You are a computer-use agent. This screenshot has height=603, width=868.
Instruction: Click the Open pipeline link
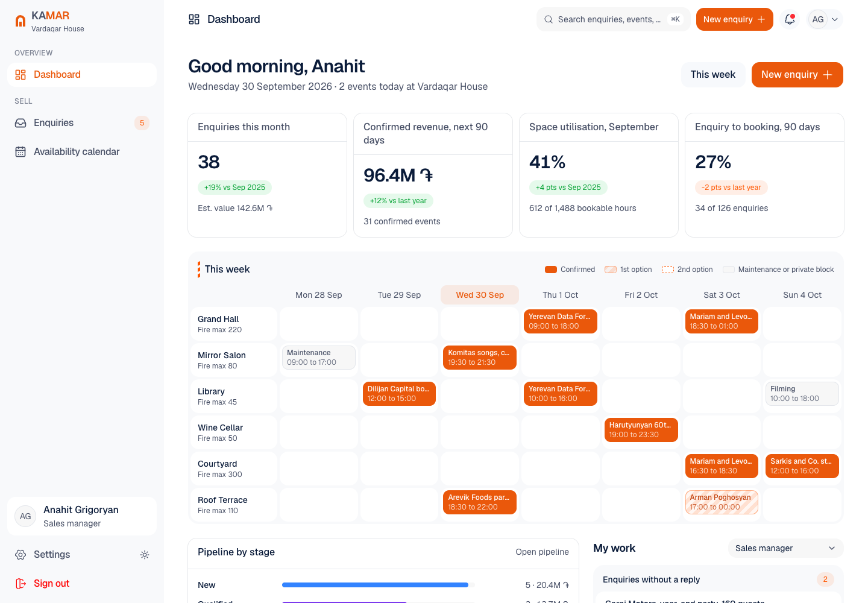[x=542, y=552]
